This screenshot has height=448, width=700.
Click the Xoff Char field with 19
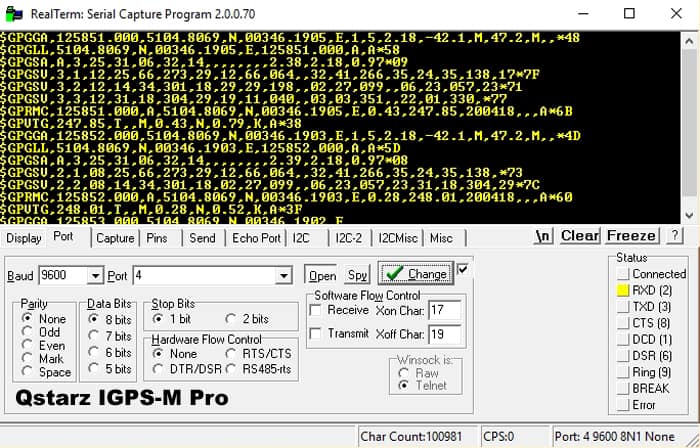444,334
